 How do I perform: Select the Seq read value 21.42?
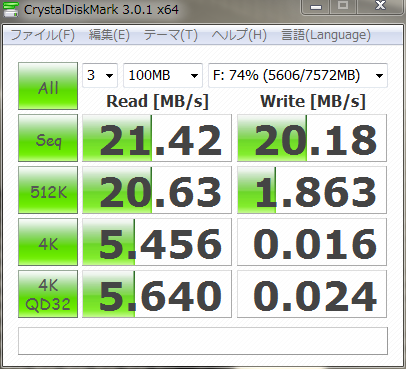point(157,138)
